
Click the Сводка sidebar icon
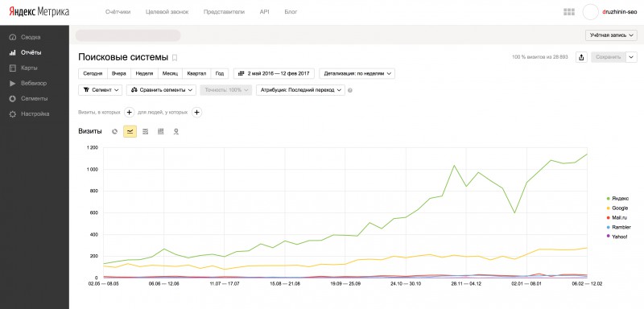[12, 37]
